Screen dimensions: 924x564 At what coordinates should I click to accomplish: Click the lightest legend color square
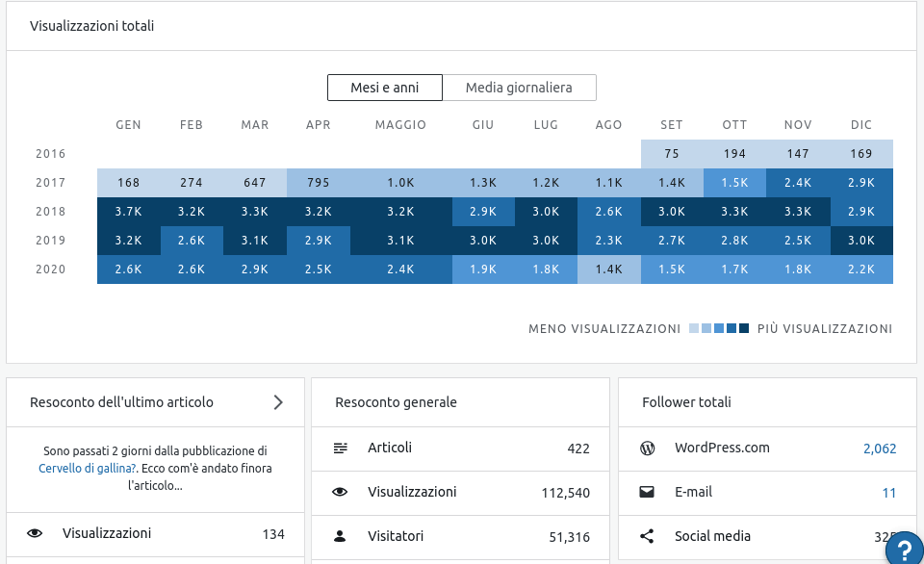(x=694, y=329)
